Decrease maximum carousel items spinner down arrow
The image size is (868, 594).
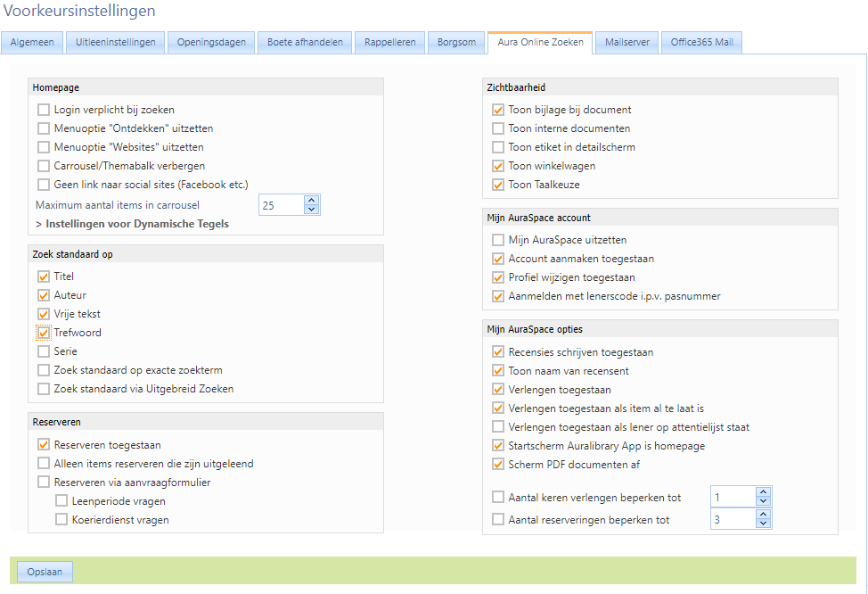311,210
